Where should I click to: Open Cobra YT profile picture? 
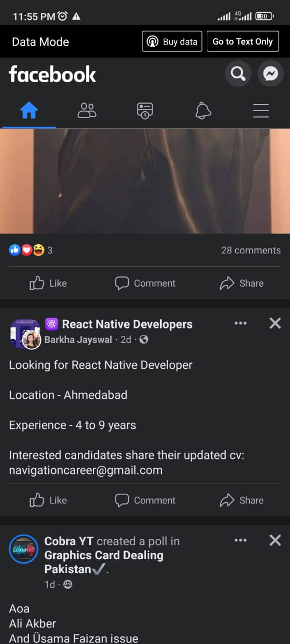(24, 549)
